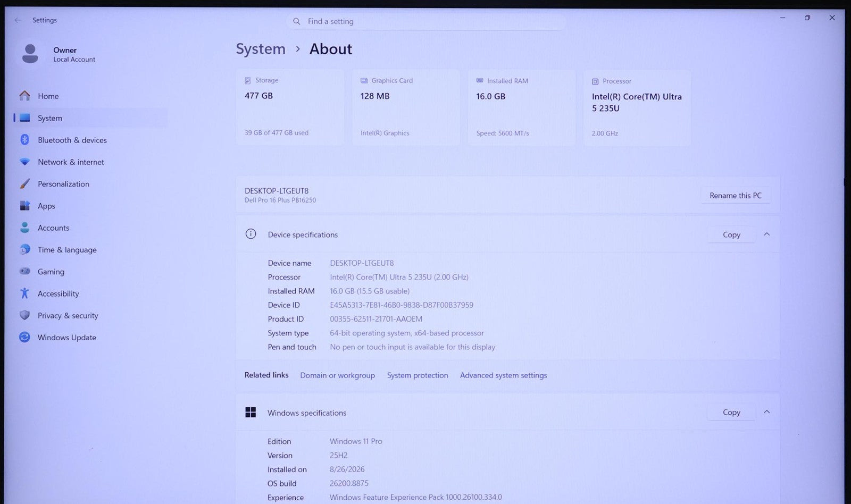Image resolution: width=851 pixels, height=504 pixels.
Task: Click the Apps grid icon
Action: [x=24, y=206]
